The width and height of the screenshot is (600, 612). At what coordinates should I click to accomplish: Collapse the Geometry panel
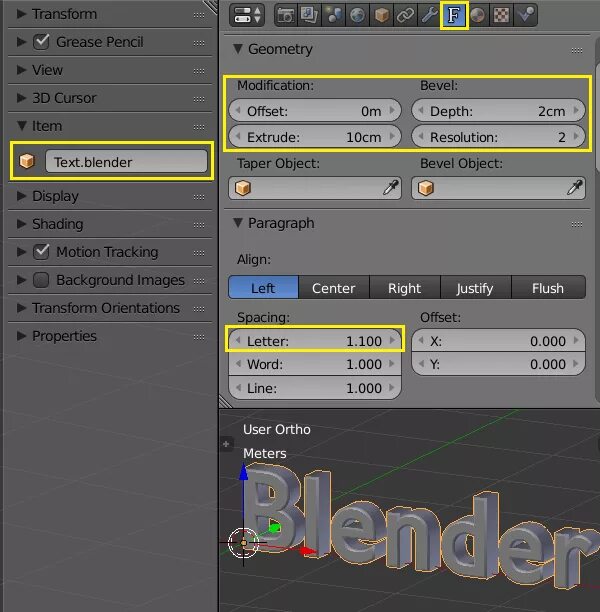(237, 49)
